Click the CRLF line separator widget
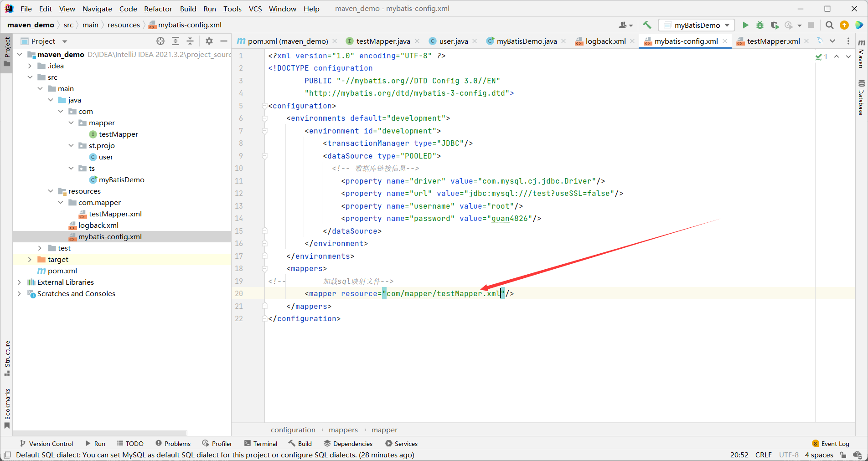The image size is (868, 461). click(x=763, y=455)
